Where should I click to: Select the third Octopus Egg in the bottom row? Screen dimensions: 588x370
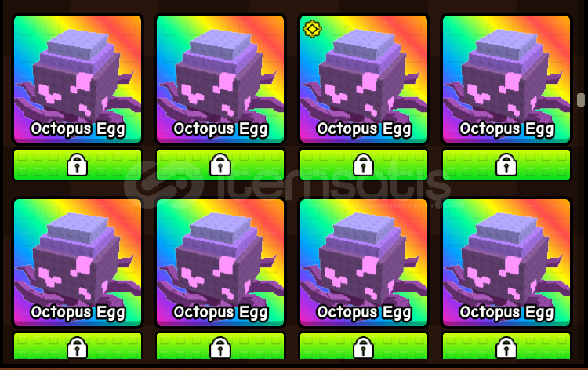[363, 263]
